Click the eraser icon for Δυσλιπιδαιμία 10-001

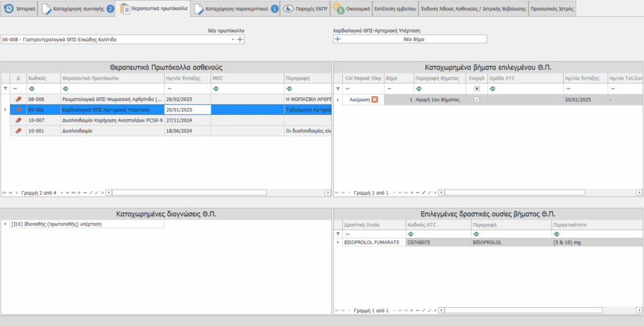[18, 131]
